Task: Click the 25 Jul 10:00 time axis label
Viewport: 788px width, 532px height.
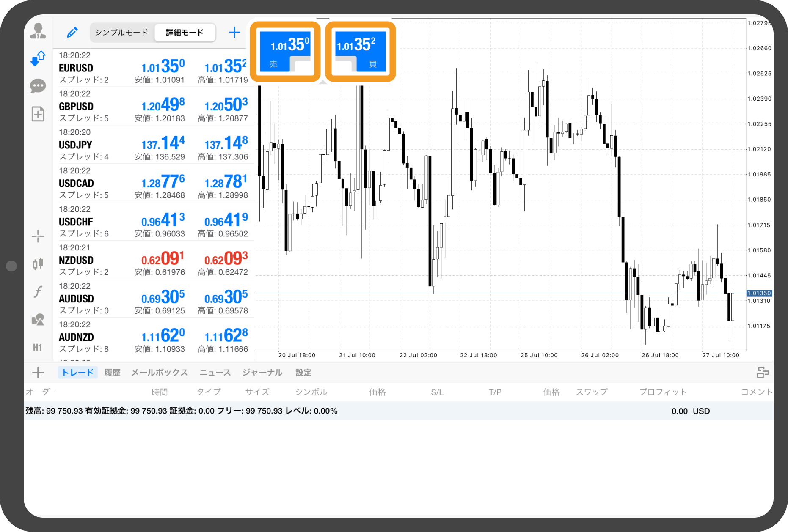Action: click(539, 355)
